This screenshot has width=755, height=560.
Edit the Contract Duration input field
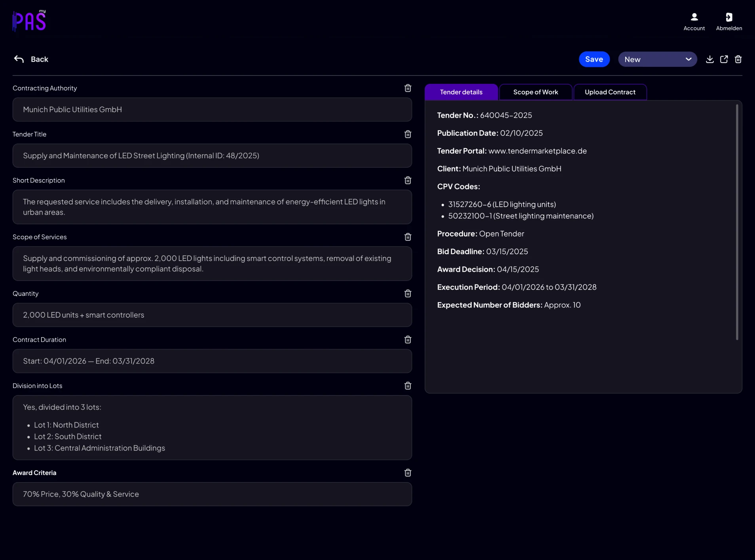[x=212, y=361]
